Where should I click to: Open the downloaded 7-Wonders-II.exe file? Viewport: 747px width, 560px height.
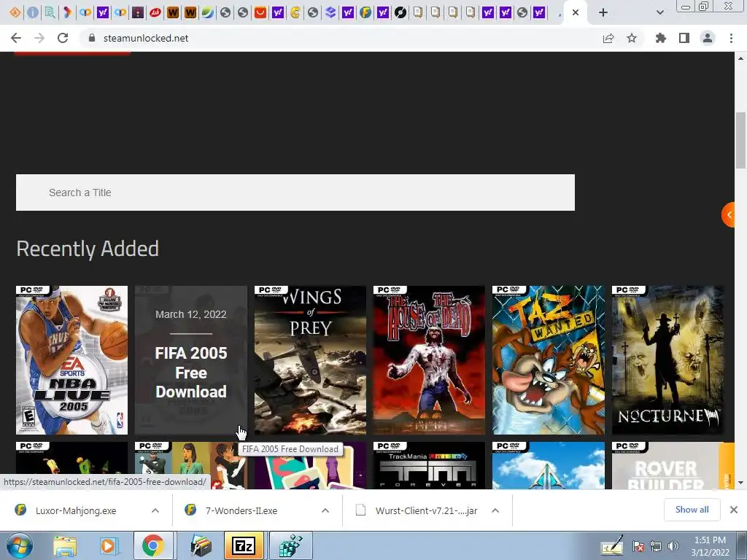pos(241,510)
